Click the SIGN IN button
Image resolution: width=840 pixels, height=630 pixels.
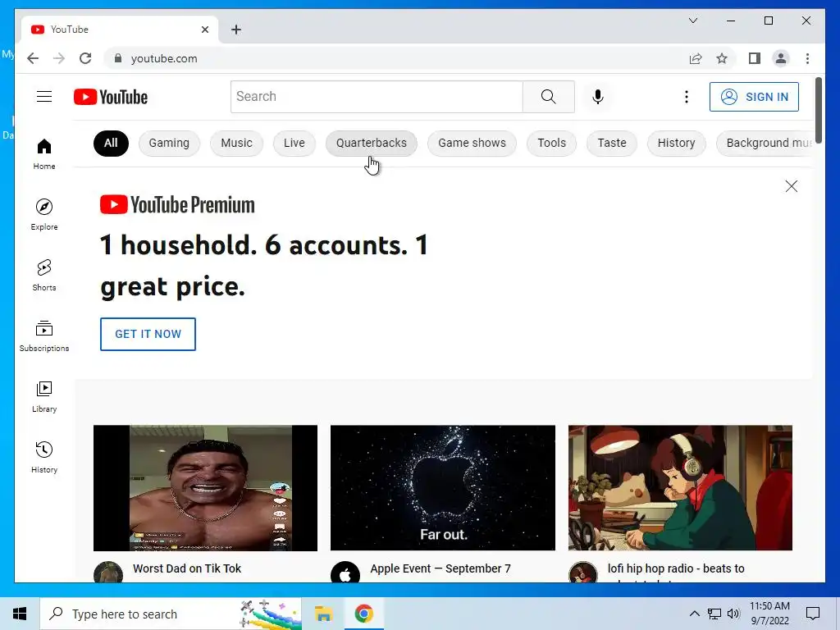tap(754, 97)
